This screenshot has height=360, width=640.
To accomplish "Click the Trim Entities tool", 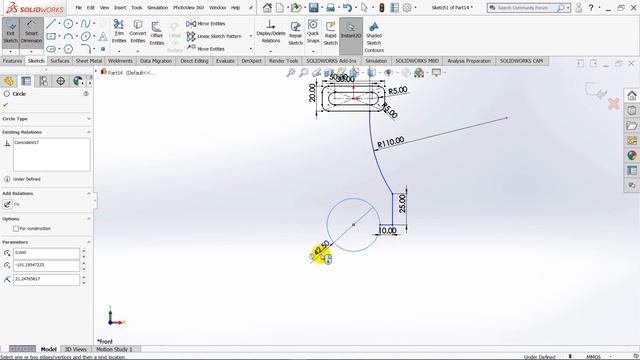I will [119, 31].
